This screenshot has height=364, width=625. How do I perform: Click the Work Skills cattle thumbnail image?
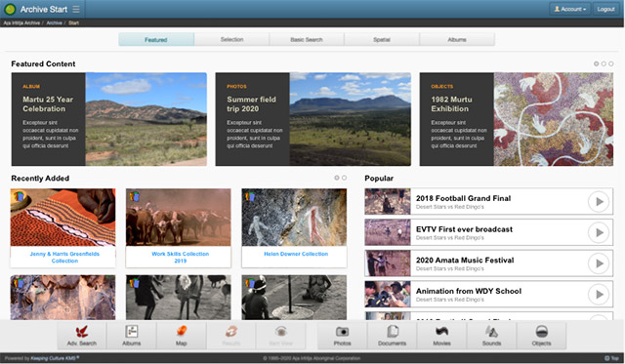(x=178, y=218)
